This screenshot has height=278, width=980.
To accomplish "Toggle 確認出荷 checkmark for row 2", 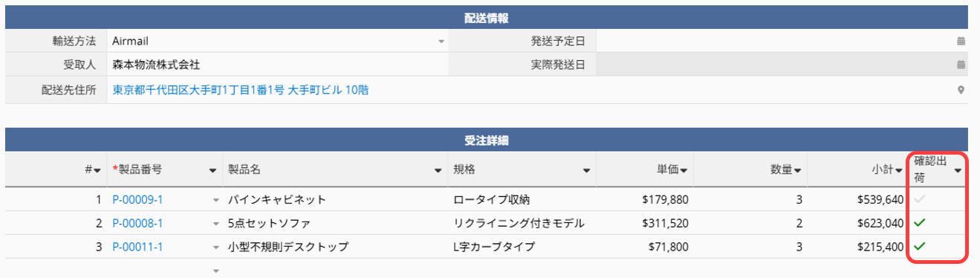I will [x=919, y=222].
